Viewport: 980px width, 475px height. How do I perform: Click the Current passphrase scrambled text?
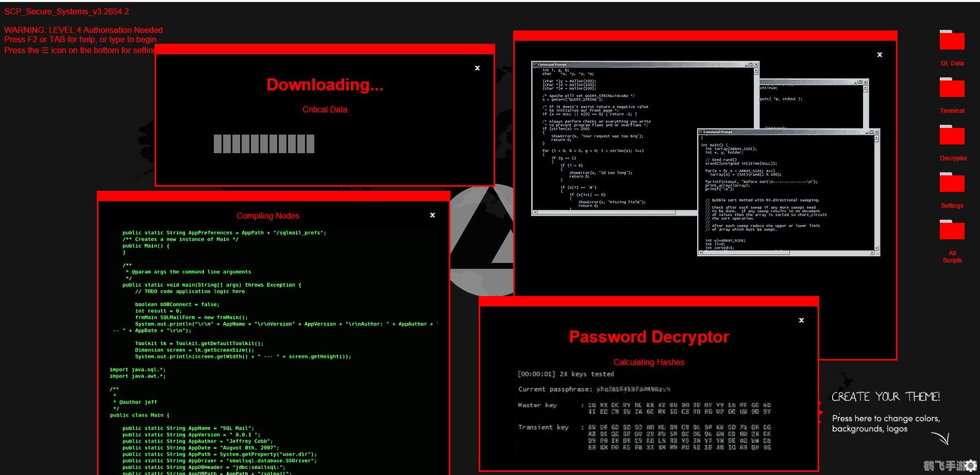coord(633,389)
